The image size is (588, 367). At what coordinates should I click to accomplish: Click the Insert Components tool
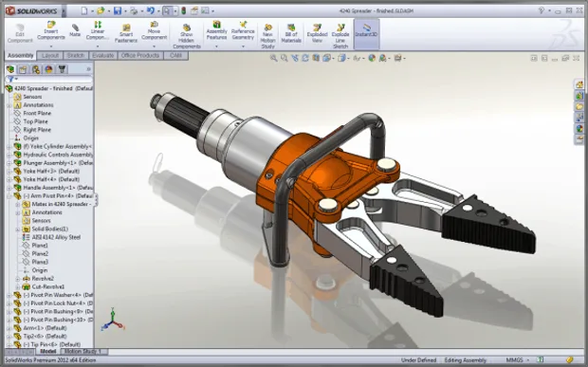pyautogui.click(x=51, y=30)
